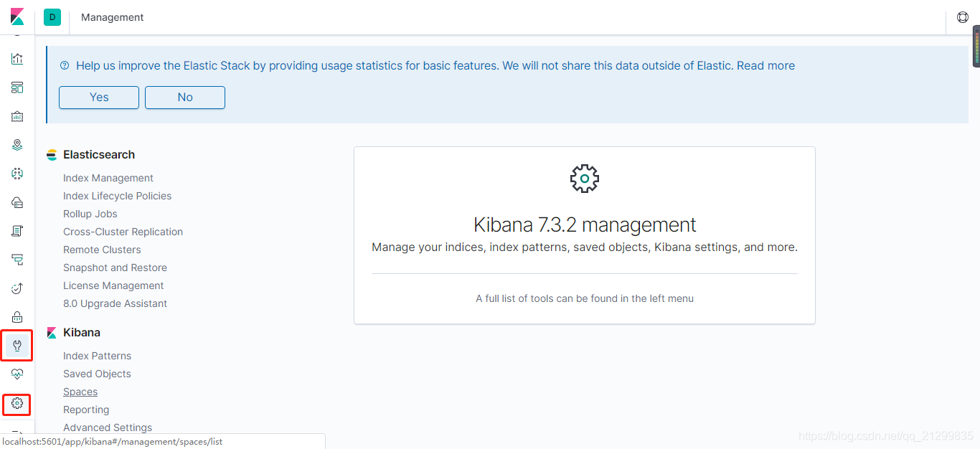Open the Visualize app from the sidebar
Screen dimensions: 980x449
coord(17,59)
